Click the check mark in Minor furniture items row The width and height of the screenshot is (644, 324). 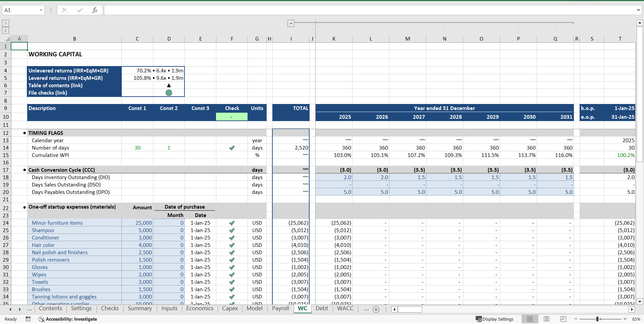(232, 223)
